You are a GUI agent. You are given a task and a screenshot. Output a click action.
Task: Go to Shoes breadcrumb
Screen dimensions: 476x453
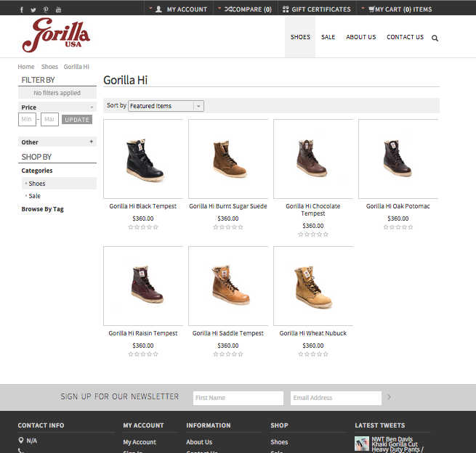(x=49, y=67)
